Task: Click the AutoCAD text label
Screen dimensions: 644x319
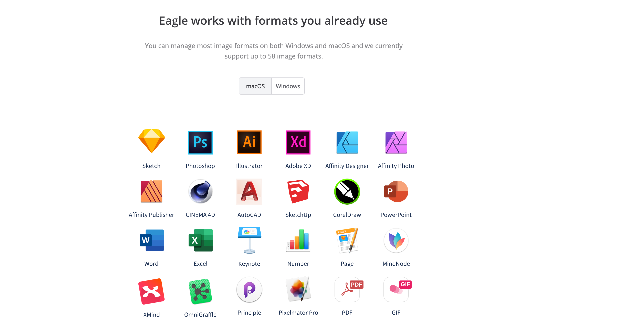Action: 249,215
